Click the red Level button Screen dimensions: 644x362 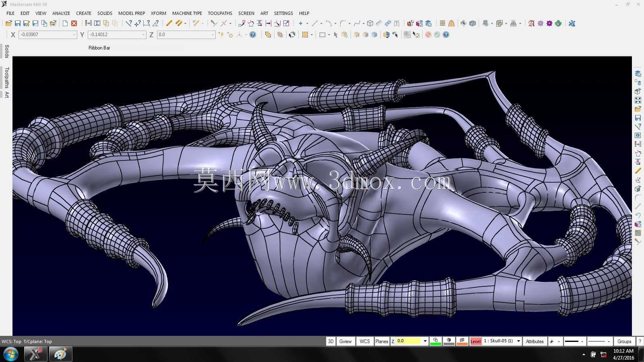point(476,341)
